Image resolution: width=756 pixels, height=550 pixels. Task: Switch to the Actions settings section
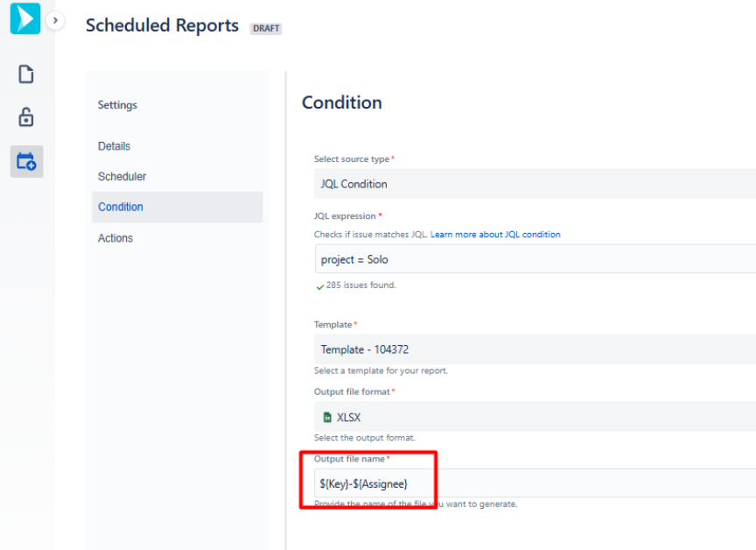[115, 238]
